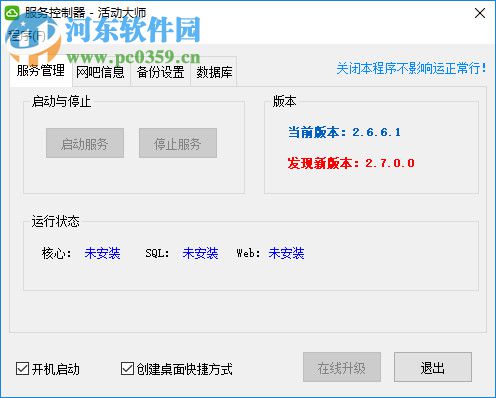Click the 运行状态 group label
This screenshot has width=496, height=398.
point(56,221)
